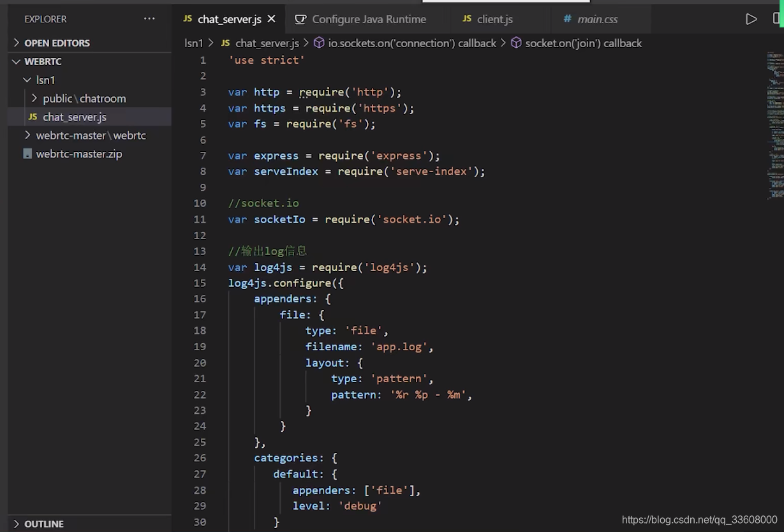Click '%r %p - %m' pattern string
The height and width of the screenshot is (532, 784).
(x=427, y=395)
